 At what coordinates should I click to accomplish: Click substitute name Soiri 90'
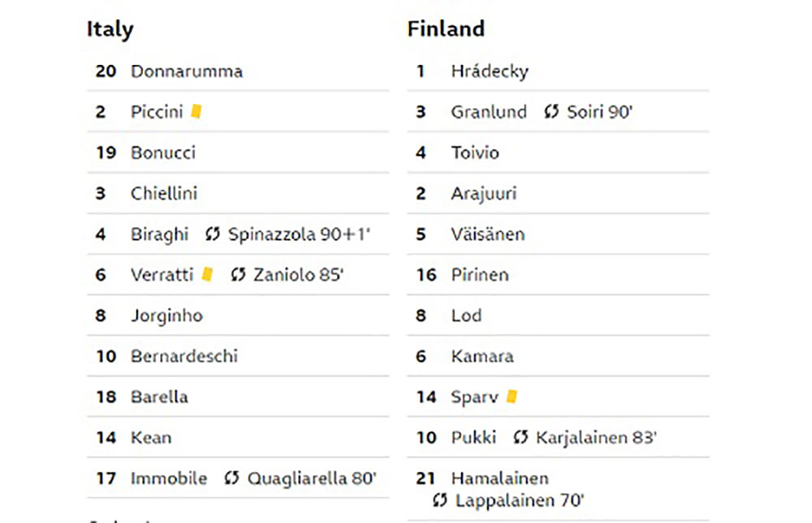click(599, 111)
